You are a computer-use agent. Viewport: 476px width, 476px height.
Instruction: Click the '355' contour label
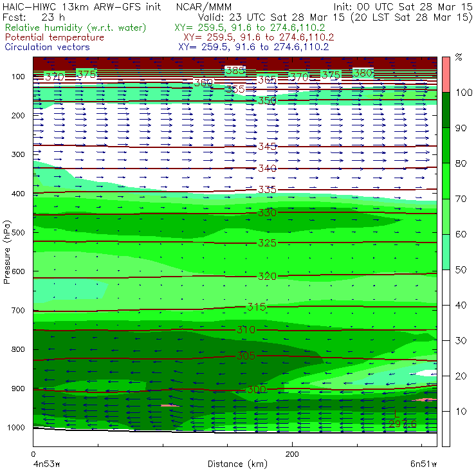(x=235, y=89)
